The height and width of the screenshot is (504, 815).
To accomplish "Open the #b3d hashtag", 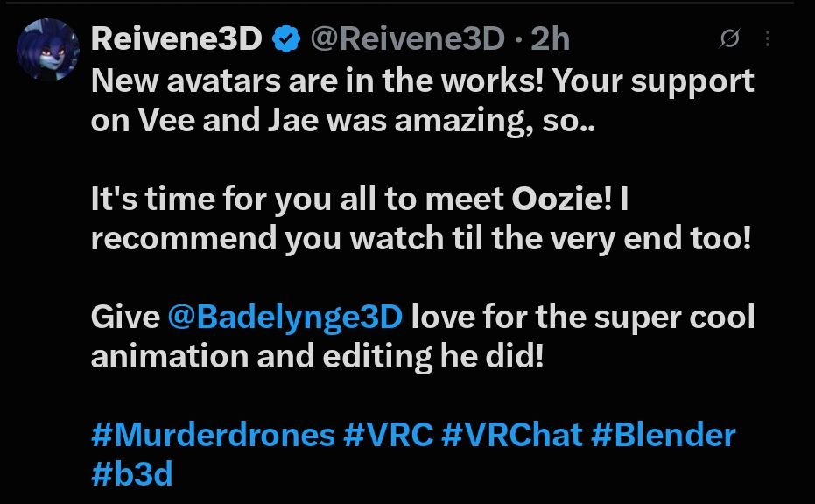I will (131, 474).
